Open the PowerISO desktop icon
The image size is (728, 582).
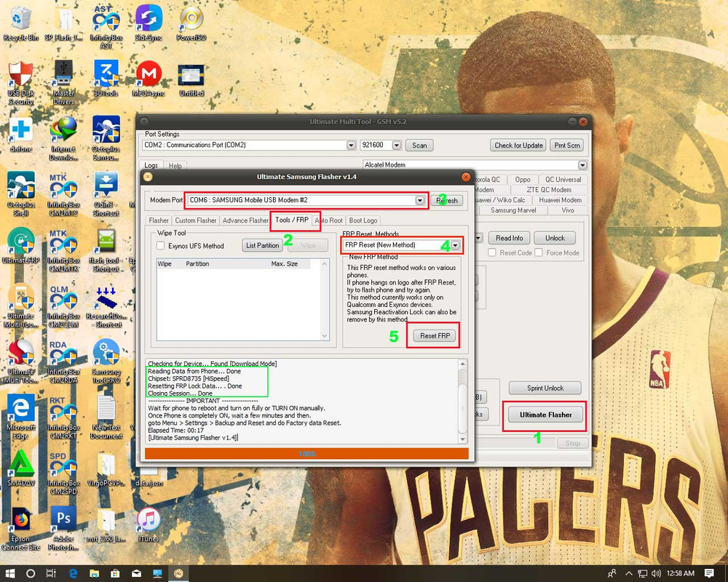(x=191, y=24)
